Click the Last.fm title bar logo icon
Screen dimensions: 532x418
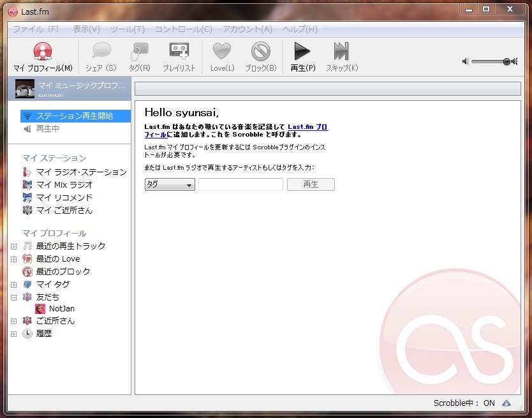coord(13,12)
